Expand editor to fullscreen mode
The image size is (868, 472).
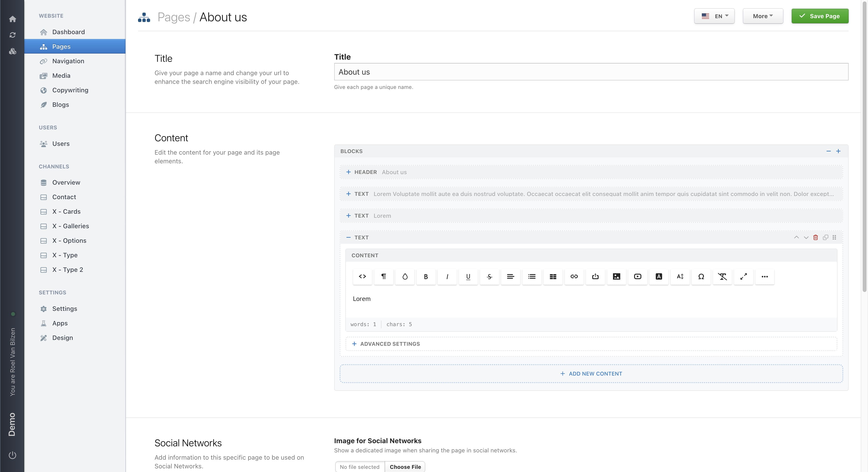point(743,276)
